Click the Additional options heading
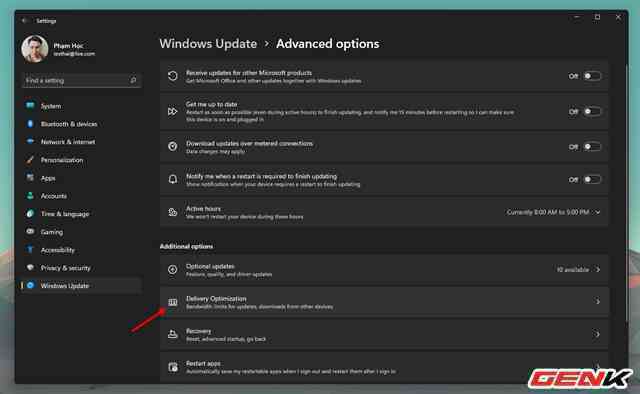Viewport: 640px width, 394px height. click(186, 246)
